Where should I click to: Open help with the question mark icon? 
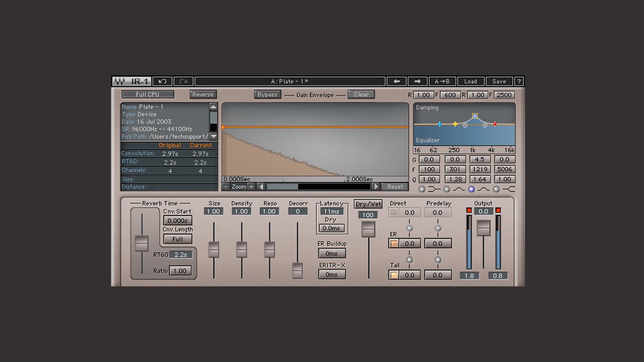pos(519,81)
